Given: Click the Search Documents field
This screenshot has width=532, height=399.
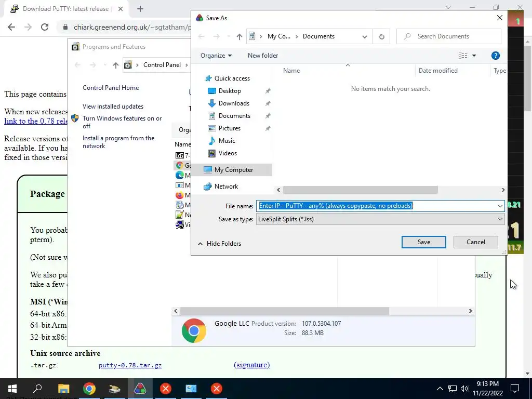Looking at the screenshot, I should coord(448,36).
